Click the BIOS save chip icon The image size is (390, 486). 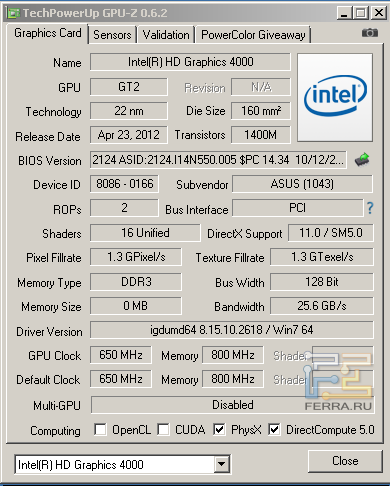[362, 159]
